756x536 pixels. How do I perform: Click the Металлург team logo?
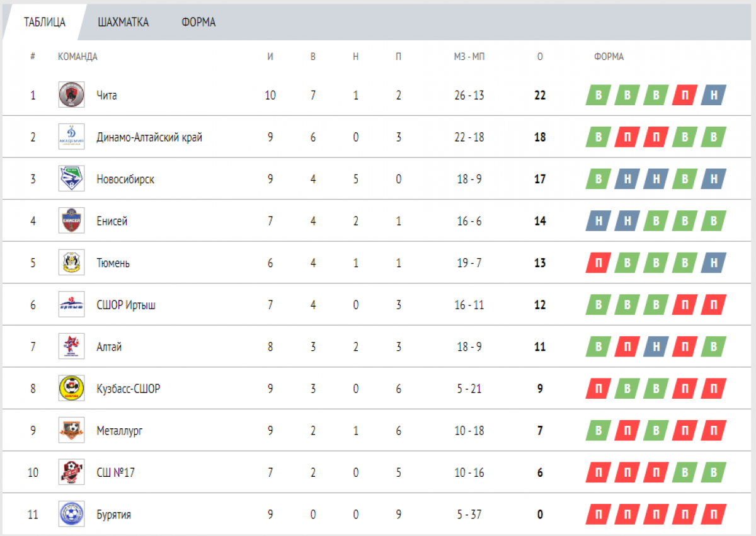(x=71, y=430)
